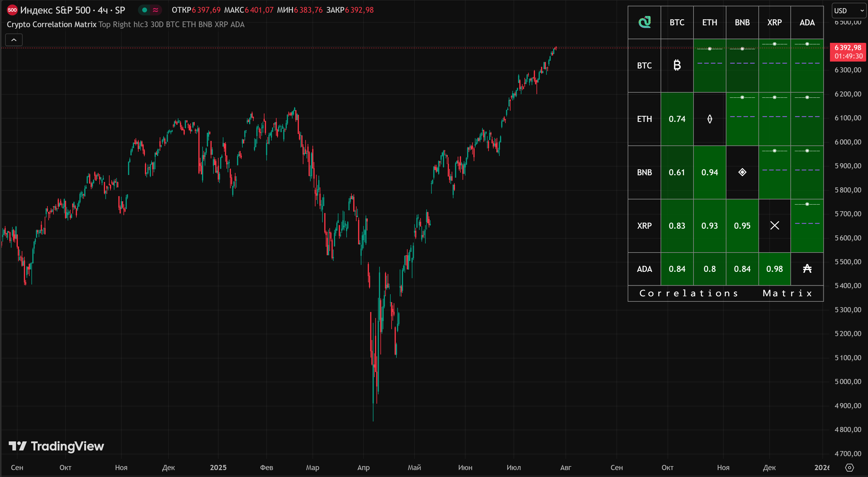This screenshot has height=477, width=868.
Task: Click the 2025 label on time axis
Action: click(x=218, y=467)
